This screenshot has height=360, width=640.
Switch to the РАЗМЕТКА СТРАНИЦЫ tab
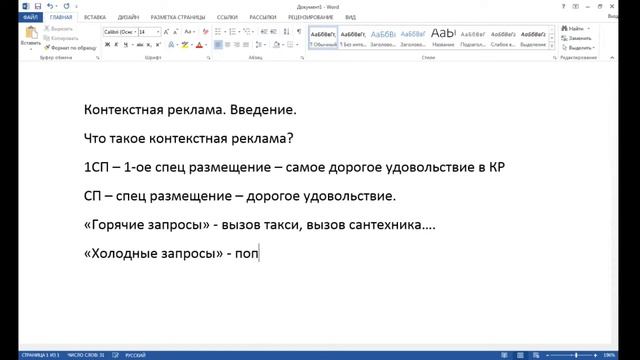tap(178, 17)
